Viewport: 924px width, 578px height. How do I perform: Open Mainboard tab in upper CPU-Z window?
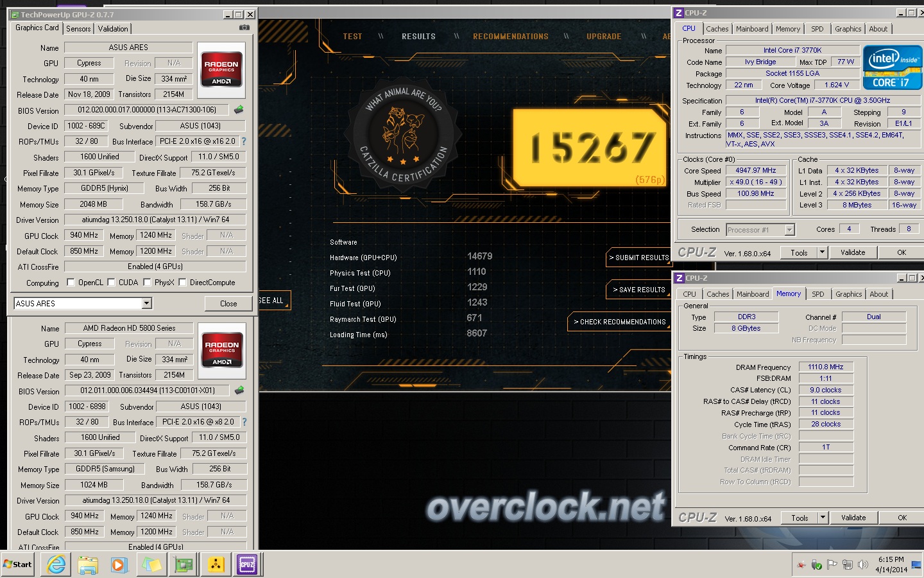752,29
